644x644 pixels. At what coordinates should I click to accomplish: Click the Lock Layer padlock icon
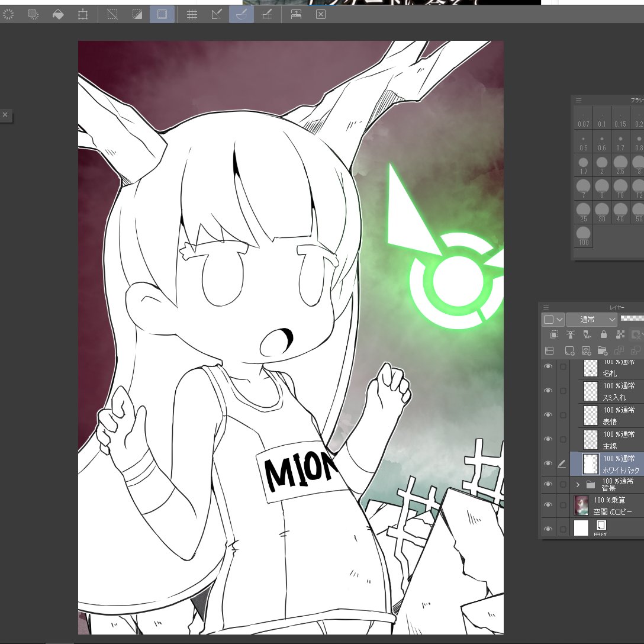pos(603,334)
